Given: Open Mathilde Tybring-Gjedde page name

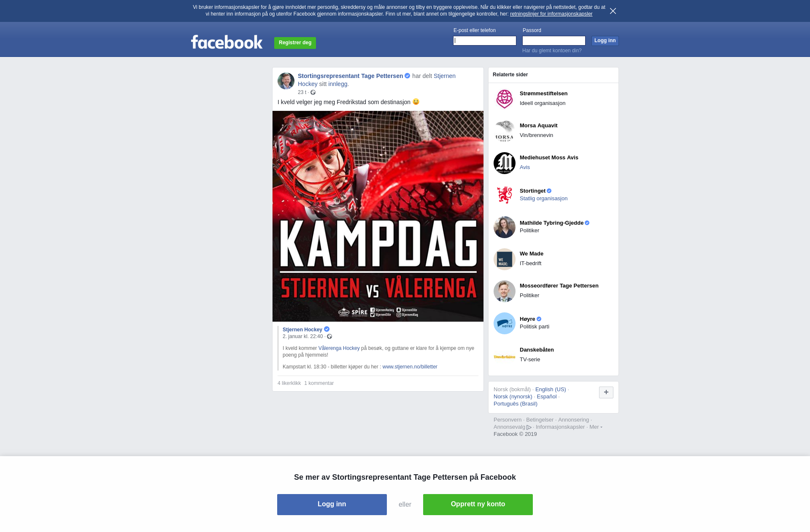Looking at the screenshot, I should click(x=551, y=223).
